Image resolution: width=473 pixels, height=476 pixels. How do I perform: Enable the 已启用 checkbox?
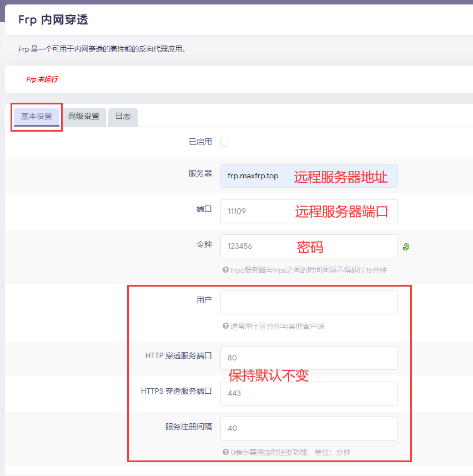pyautogui.click(x=225, y=142)
